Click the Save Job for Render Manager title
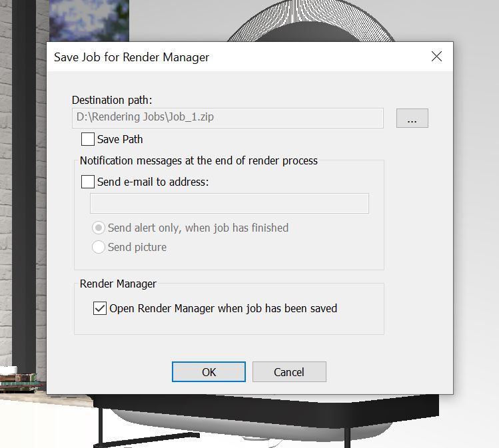This screenshot has height=448, width=499. (x=131, y=57)
